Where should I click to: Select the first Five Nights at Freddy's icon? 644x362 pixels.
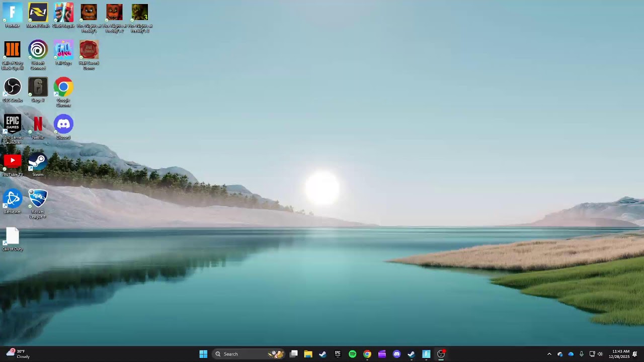click(89, 18)
